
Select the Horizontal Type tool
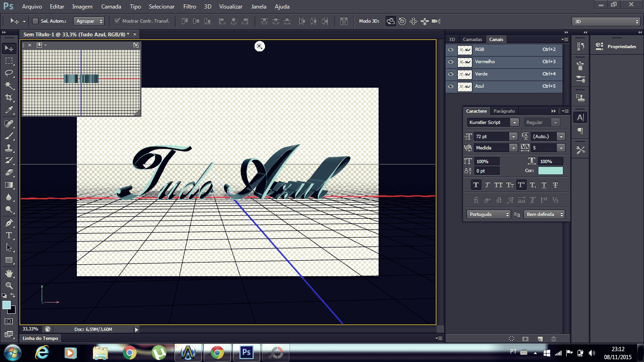(9, 235)
